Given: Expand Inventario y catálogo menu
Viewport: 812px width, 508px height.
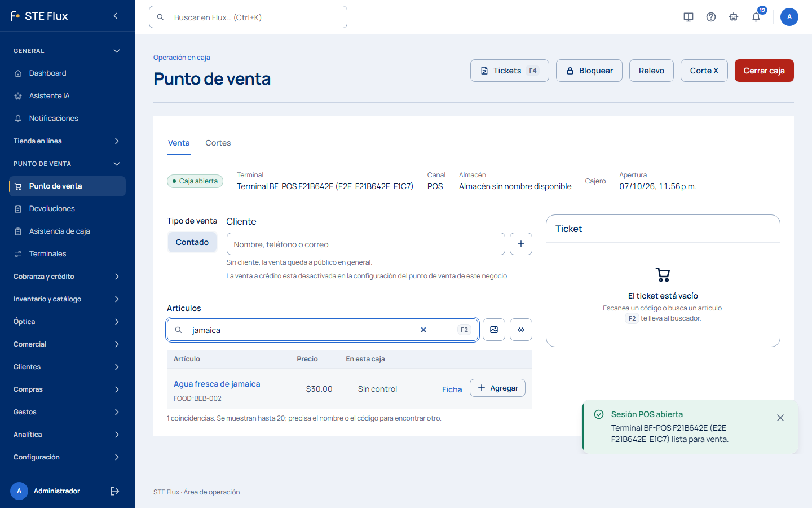Looking at the screenshot, I should pyautogui.click(x=67, y=299).
